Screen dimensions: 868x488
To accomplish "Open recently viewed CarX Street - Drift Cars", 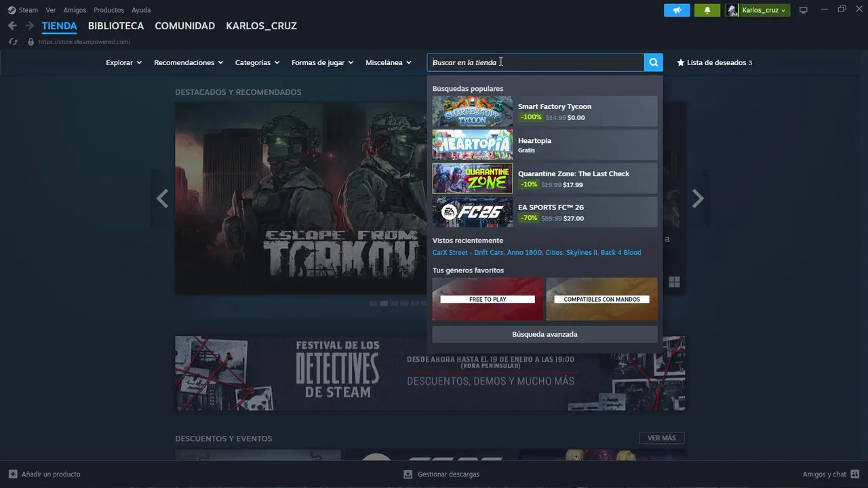I will (x=468, y=252).
